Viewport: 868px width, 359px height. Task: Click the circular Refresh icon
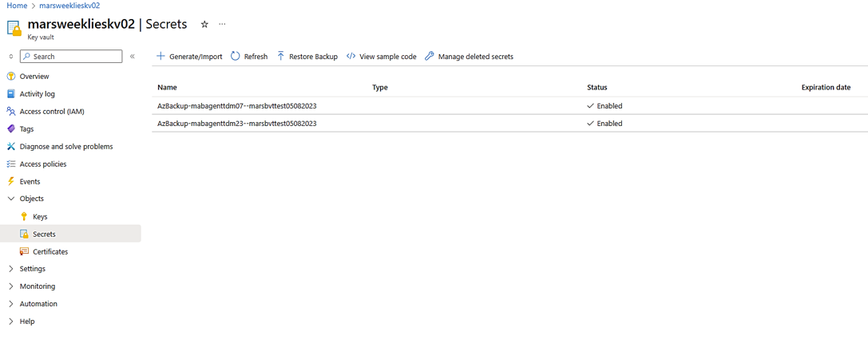235,56
